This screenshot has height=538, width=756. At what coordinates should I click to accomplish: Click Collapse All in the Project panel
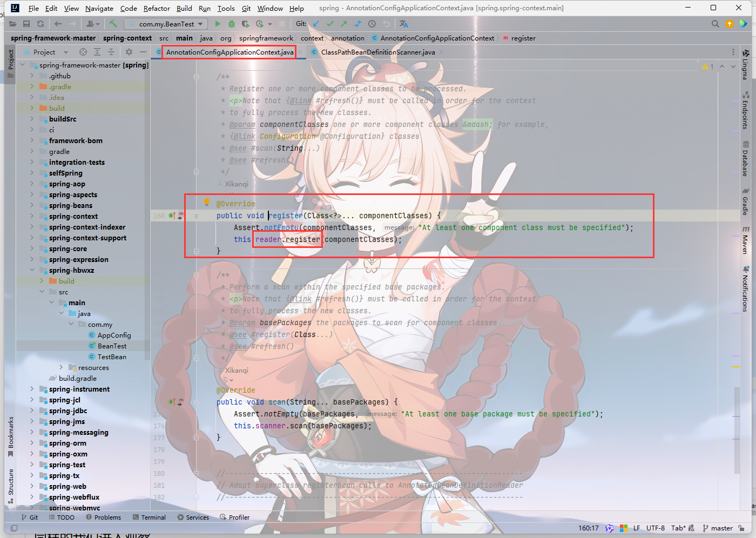111,52
